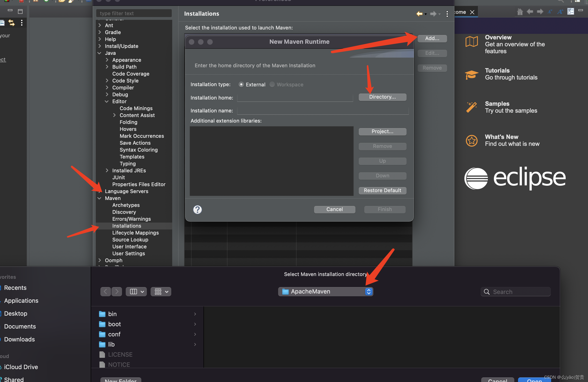
Task: Open the What's New star icon
Action: pyautogui.click(x=471, y=141)
